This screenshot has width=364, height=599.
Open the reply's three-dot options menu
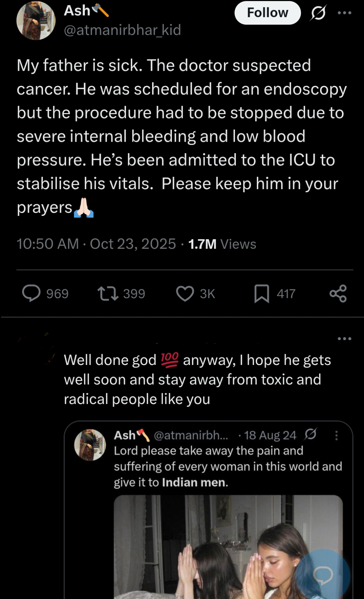(x=344, y=339)
